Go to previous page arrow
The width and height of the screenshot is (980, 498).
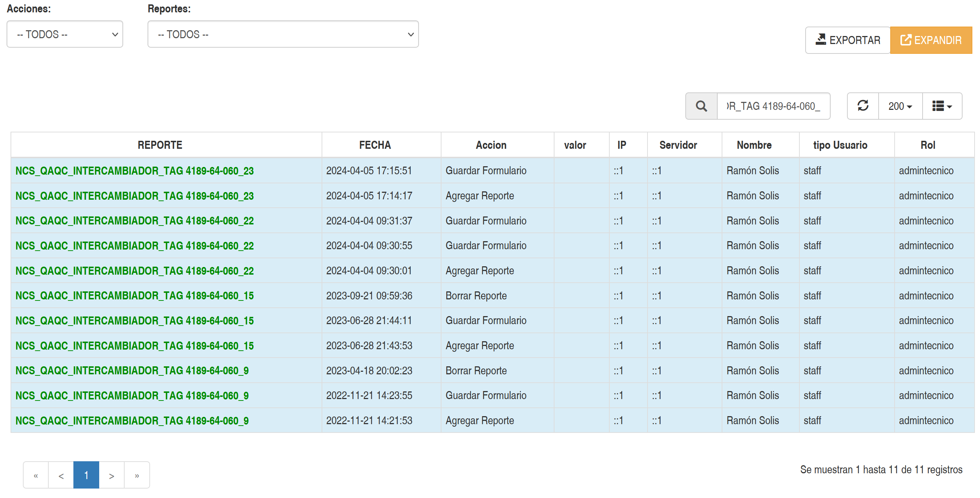(61, 475)
